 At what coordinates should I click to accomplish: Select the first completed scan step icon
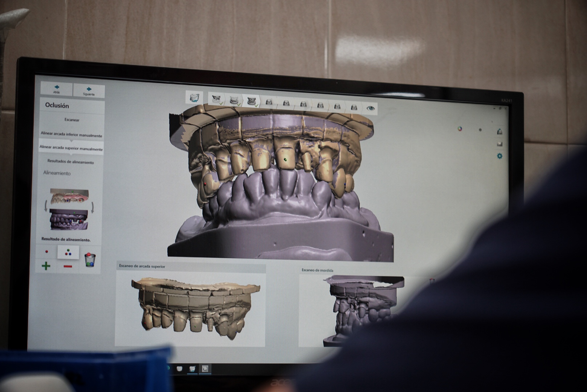[x=216, y=99]
